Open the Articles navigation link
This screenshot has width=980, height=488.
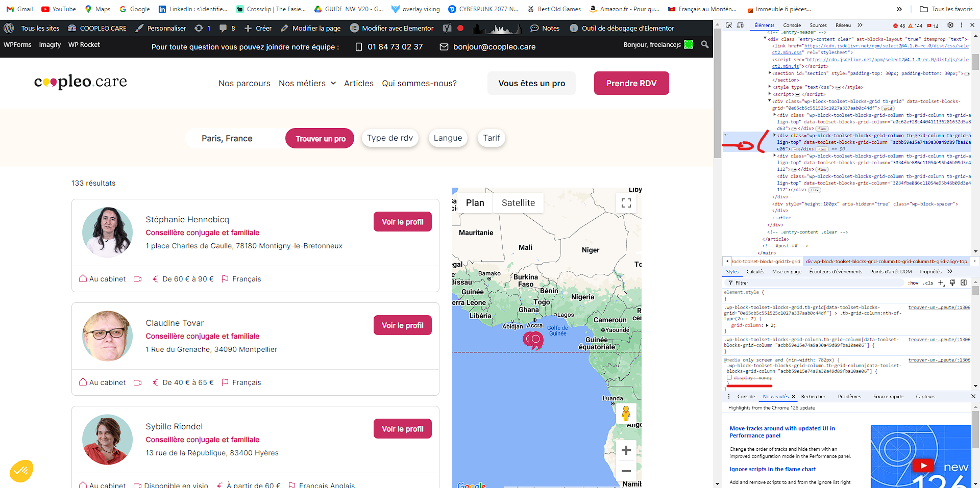coord(358,83)
